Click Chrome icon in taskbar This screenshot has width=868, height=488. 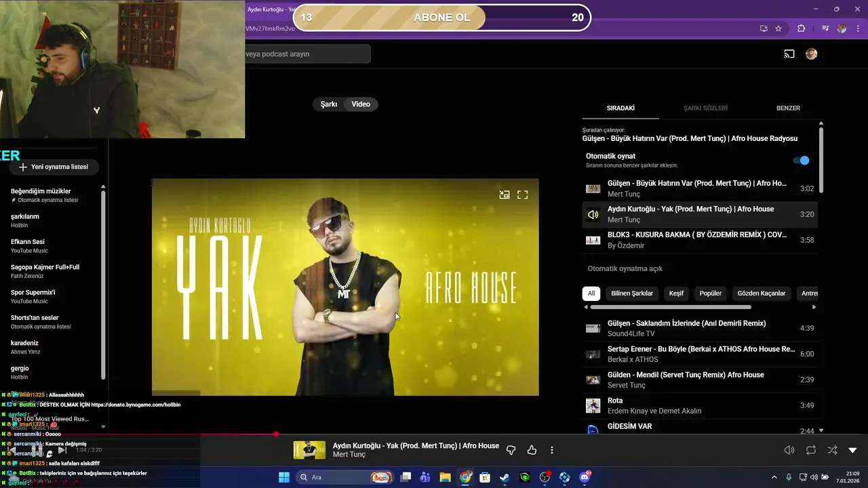point(465,477)
